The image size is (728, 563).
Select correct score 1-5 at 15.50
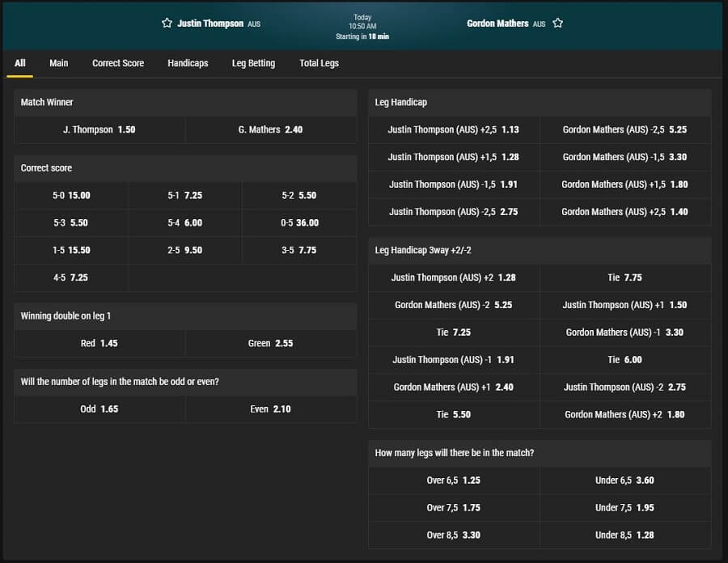pos(71,250)
